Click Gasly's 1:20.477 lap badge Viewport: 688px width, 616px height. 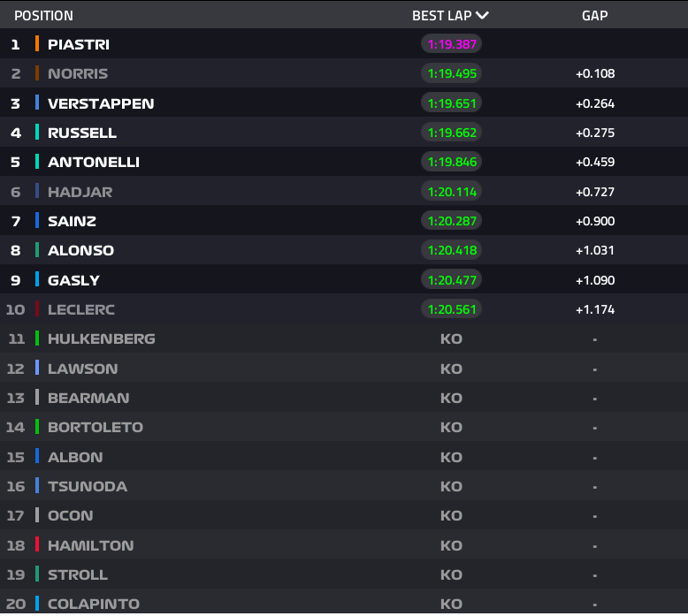click(451, 280)
